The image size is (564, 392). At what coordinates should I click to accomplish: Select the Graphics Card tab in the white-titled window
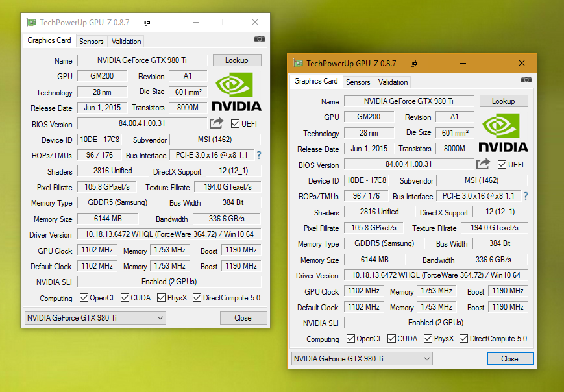pos(49,40)
